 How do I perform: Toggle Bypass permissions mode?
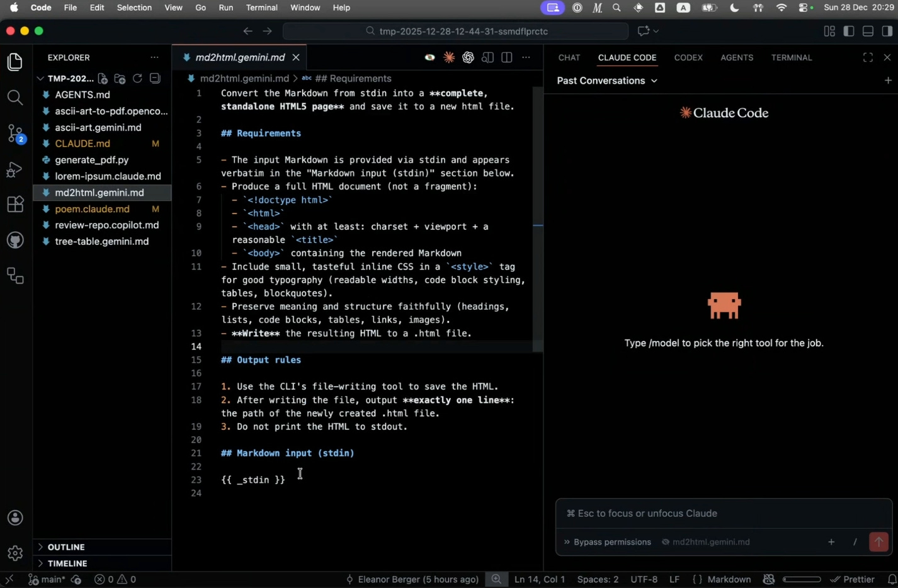click(x=606, y=542)
